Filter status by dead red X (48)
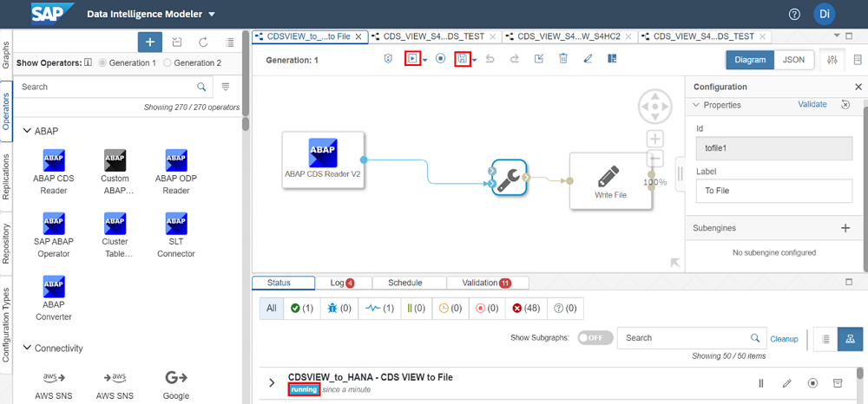Viewport: 868px width, 404px height. pos(526,309)
